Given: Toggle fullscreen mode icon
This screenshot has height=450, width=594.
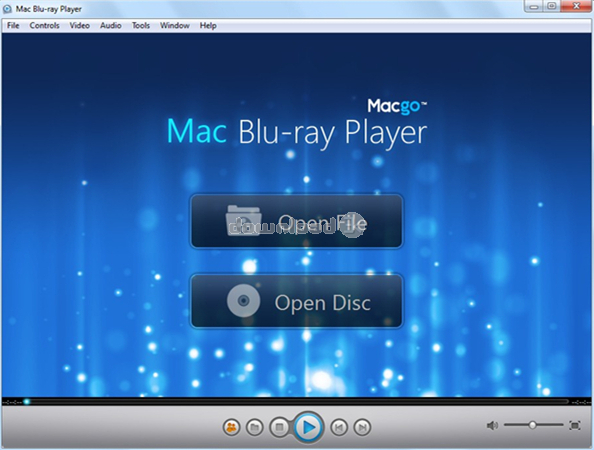Looking at the screenshot, I should (575, 425).
